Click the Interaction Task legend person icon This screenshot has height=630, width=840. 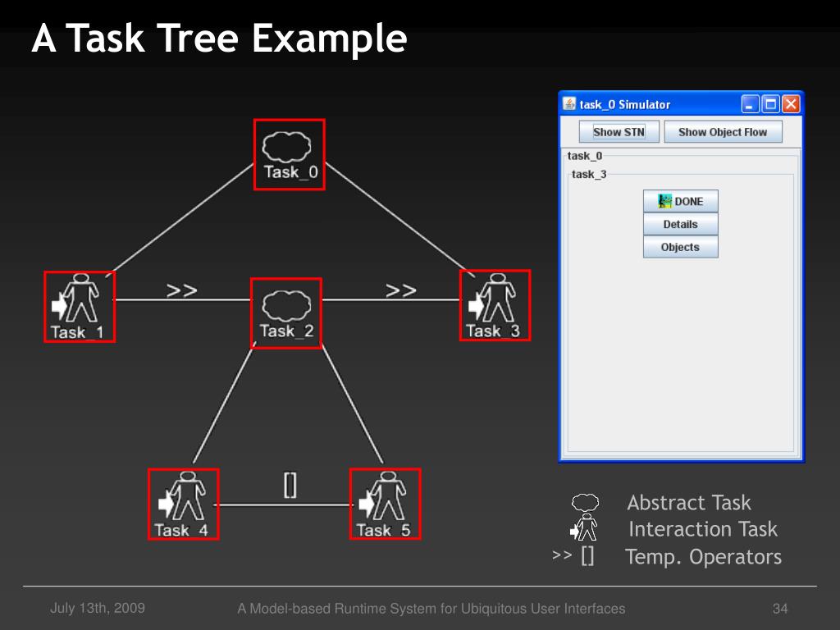pyautogui.click(x=584, y=527)
